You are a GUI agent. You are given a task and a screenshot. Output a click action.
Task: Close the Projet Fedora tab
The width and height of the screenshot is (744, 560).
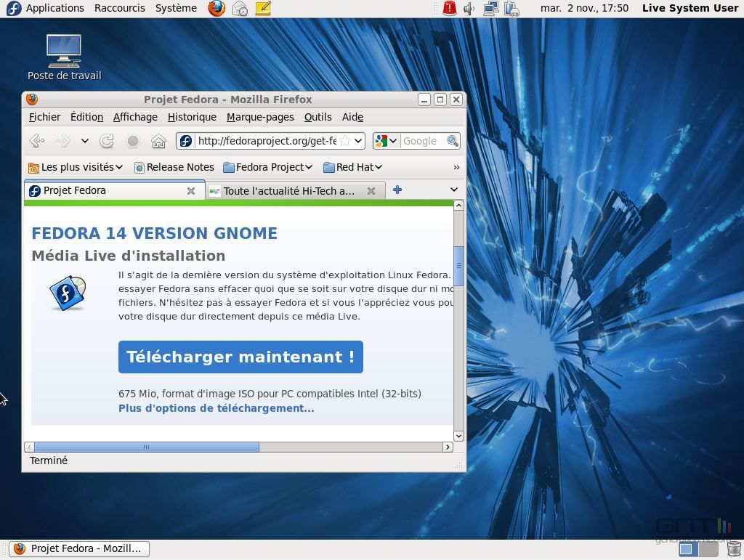point(191,191)
